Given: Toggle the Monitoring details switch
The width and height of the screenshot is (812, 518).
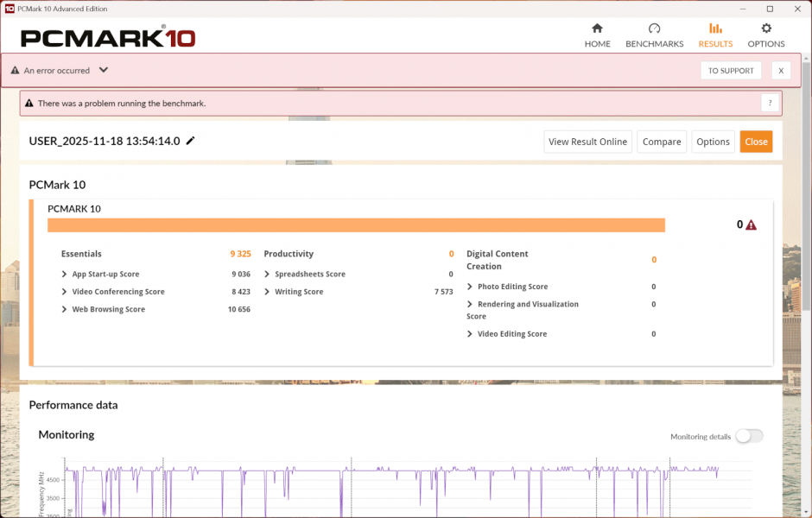Looking at the screenshot, I should pyautogui.click(x=749, y=436).
